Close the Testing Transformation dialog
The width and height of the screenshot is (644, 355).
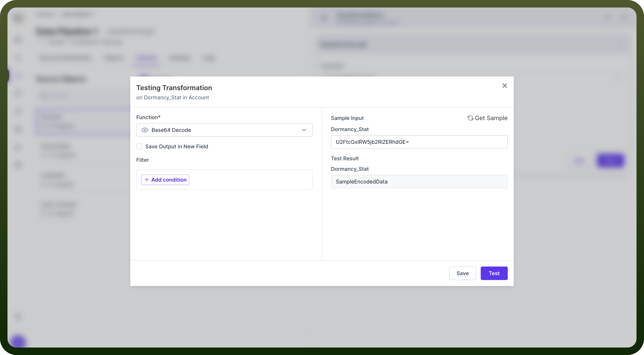(505, 86)
